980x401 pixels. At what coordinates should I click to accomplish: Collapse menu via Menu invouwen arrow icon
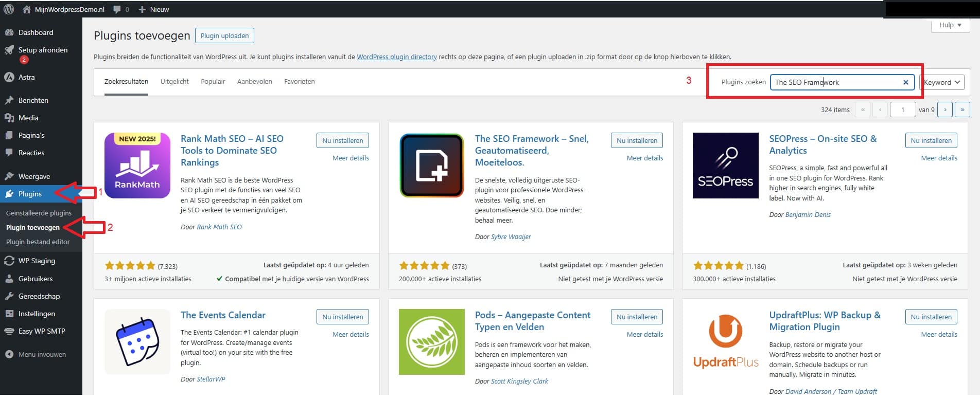tap(9, 354)
